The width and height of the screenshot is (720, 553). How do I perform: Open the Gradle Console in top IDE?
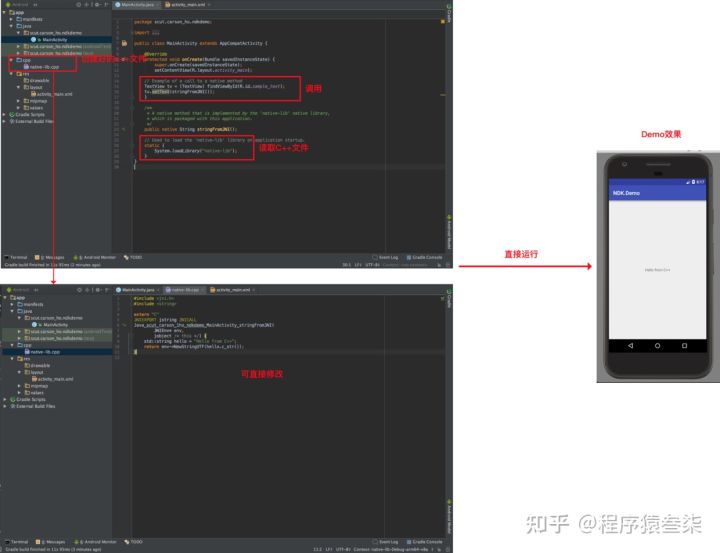[424, 257]
